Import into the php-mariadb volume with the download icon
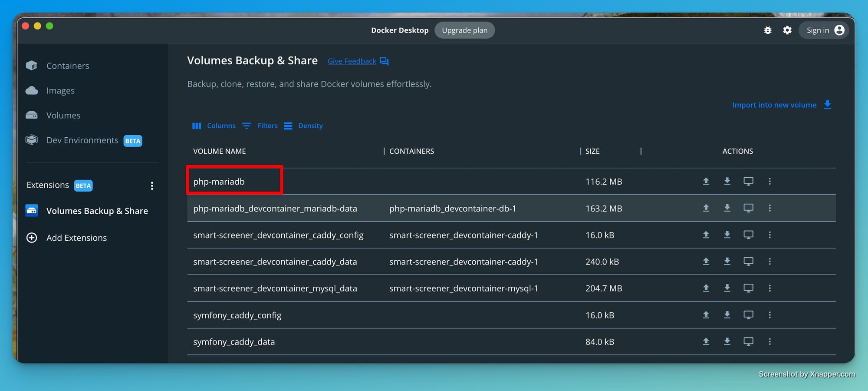The height and width of the screenshot is (391, 868). point(727,181)
